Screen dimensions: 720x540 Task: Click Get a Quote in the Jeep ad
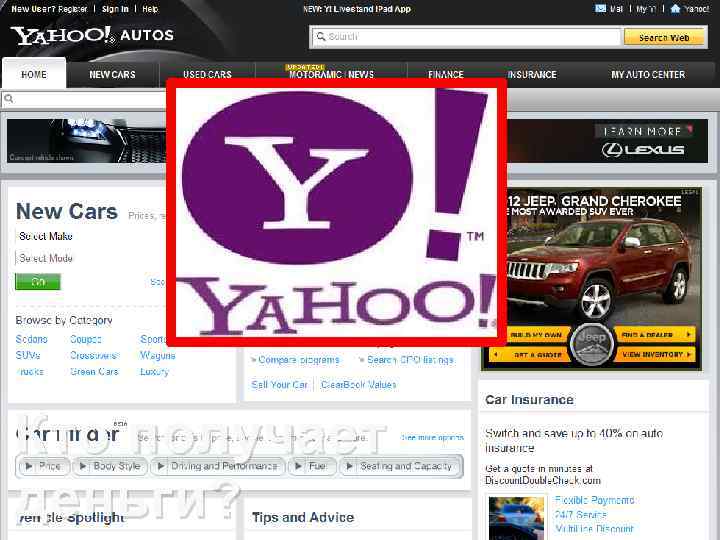coord(530,354)
